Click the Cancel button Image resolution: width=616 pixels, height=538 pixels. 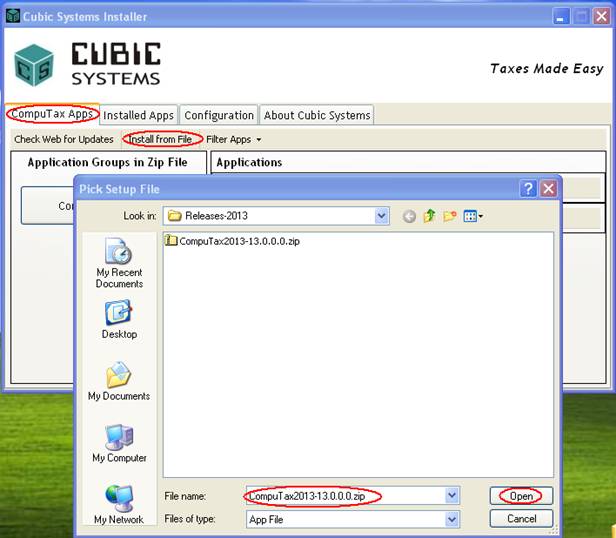521,519
